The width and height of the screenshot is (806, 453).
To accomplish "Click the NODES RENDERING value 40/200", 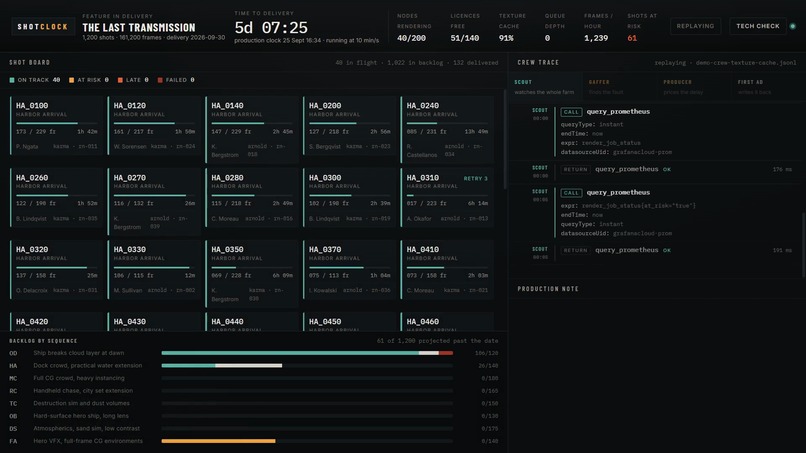I will click(411, 38).
